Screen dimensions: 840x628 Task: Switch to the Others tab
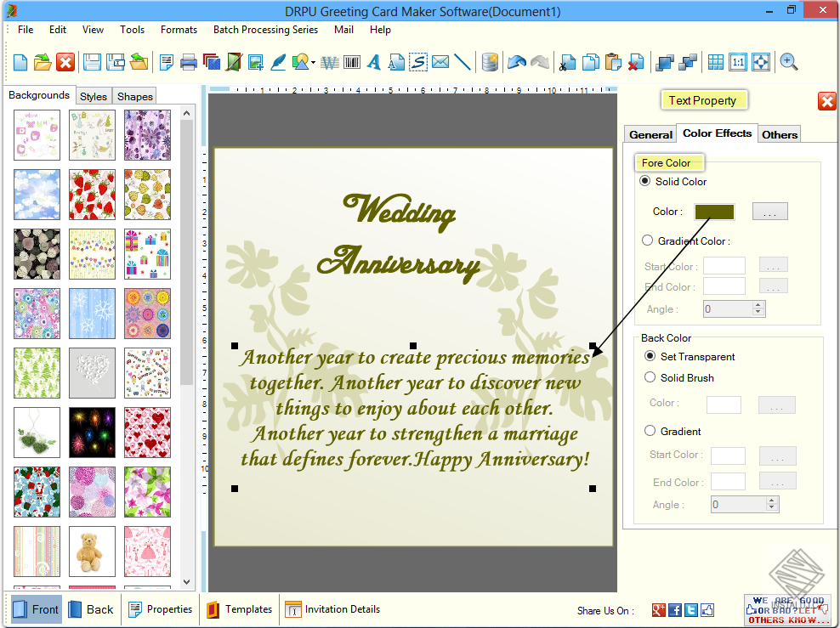click(779, 133)
